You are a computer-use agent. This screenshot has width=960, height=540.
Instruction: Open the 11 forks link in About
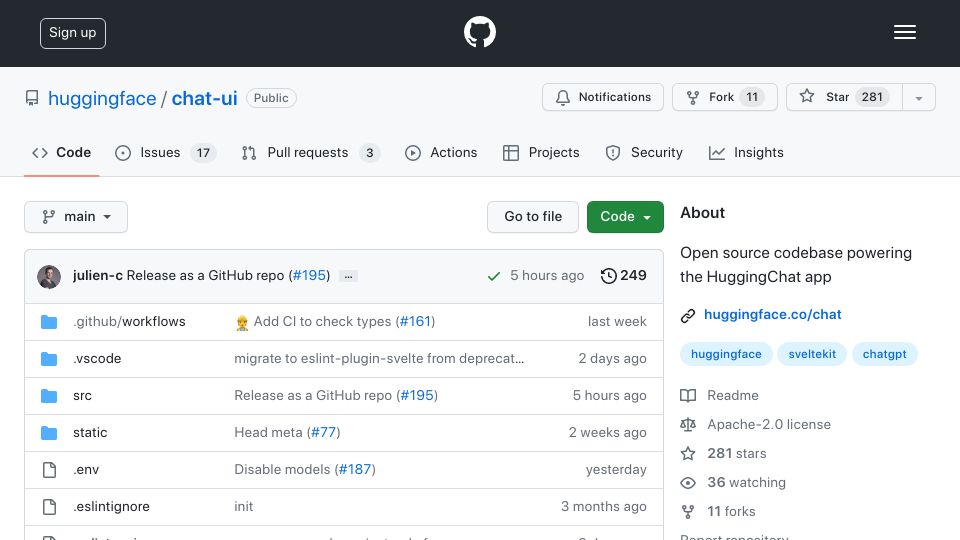click(718, 511)
